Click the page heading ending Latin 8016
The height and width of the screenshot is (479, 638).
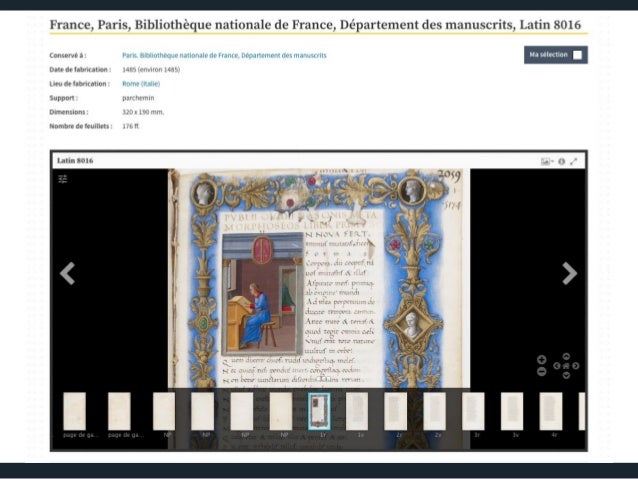(x=315, y=25)
